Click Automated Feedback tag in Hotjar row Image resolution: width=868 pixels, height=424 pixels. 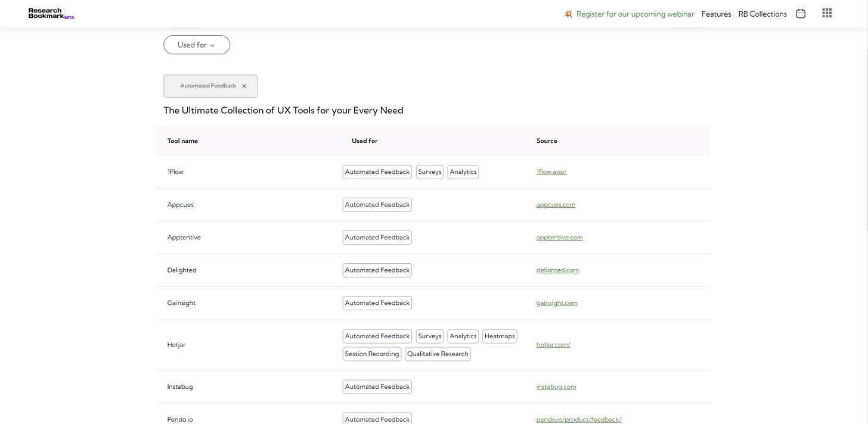(377, 336)
